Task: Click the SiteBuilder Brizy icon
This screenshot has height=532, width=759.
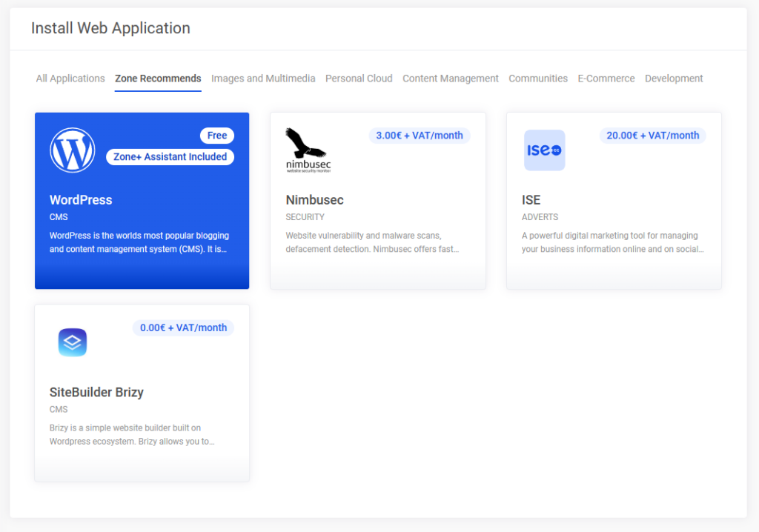Action: [x=72, y=342]
